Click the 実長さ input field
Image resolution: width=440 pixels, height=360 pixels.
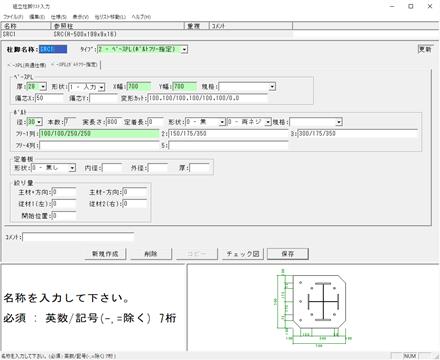(114, 122)
